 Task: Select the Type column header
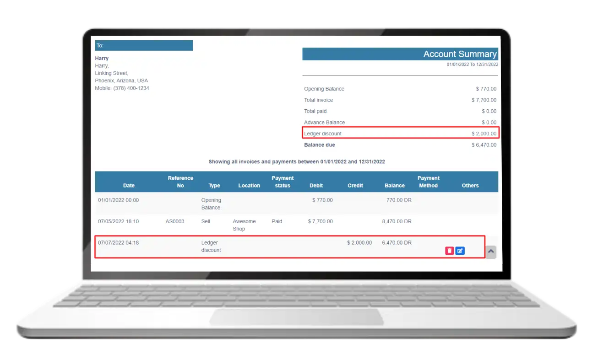(214, 186)
